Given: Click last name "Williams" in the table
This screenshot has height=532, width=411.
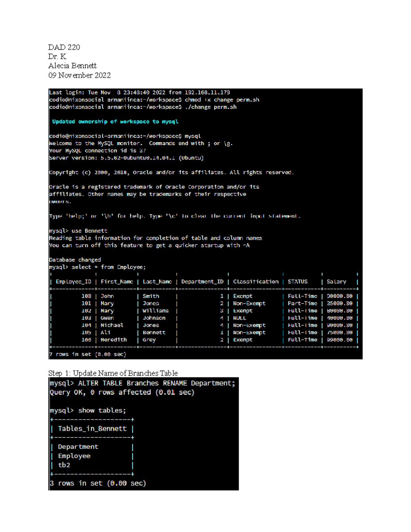Looking at the screenshot, I should [155, 311].
